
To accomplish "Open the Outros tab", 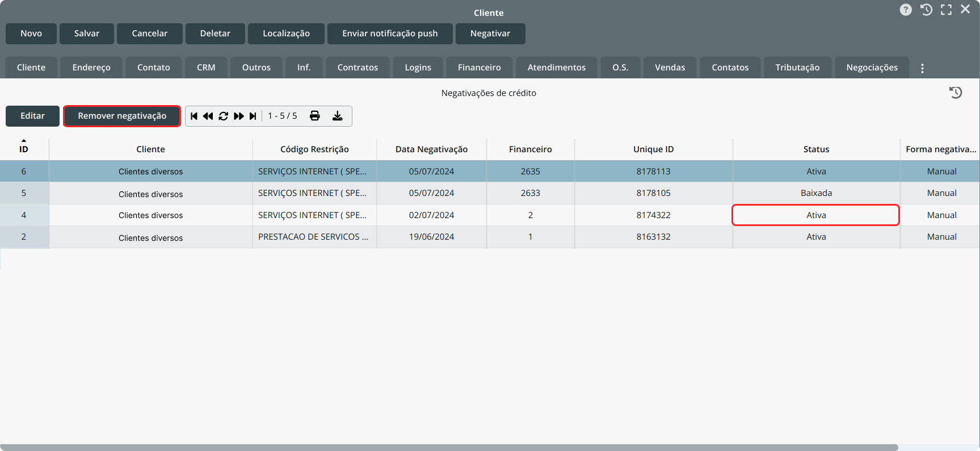I will [256, 68].
